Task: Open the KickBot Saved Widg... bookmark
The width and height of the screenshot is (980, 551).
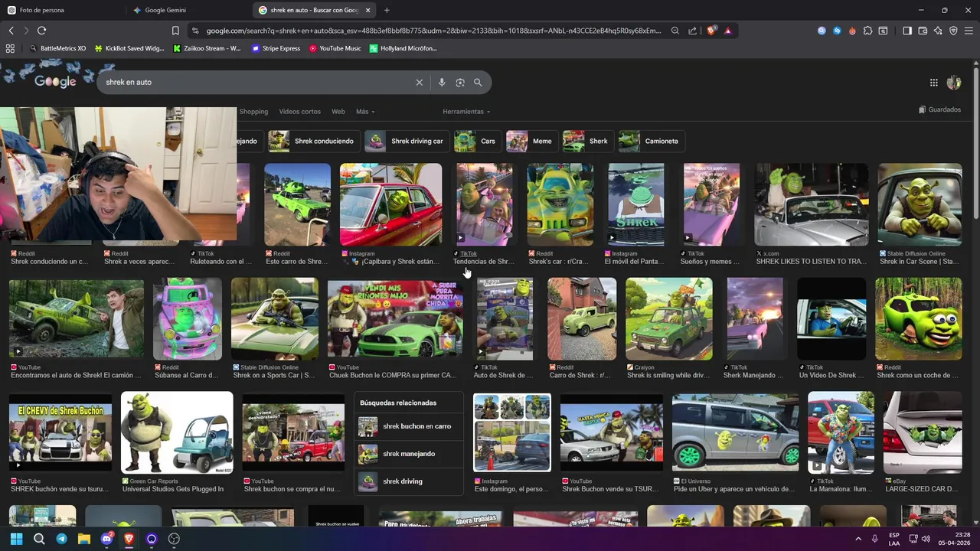Action: [129, 48]
